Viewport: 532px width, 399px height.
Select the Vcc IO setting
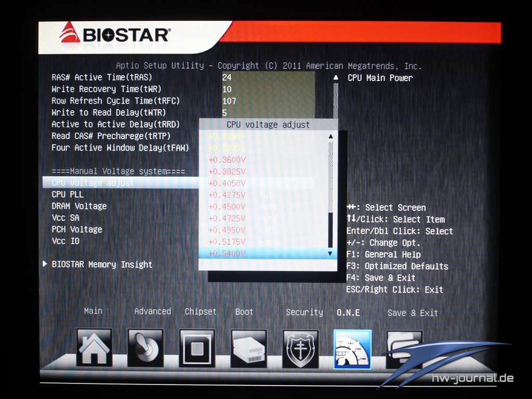click(65, 241)
